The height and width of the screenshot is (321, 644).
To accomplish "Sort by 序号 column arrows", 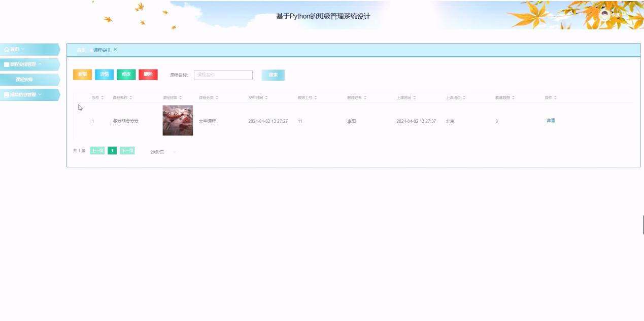I will [x=103, y=97].
